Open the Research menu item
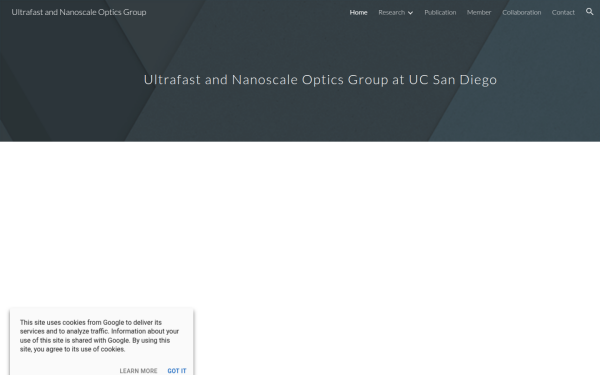Screen dimensions: 600x375 point(391,12)
